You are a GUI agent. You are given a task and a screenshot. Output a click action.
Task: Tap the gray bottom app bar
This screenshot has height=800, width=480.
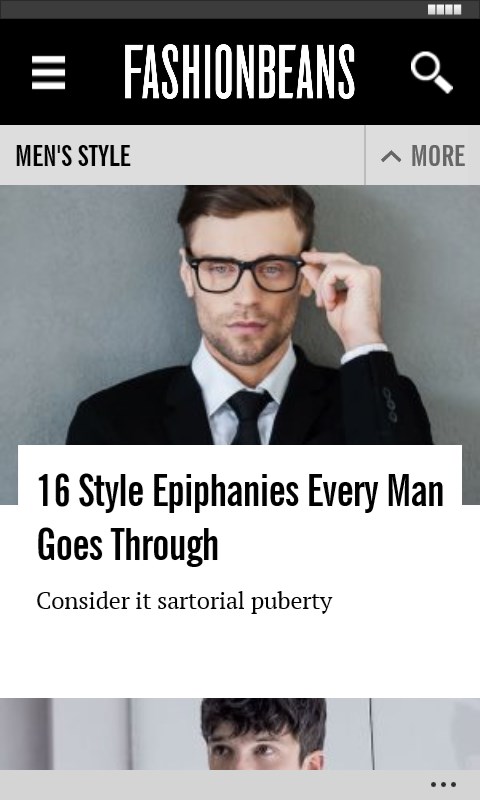tap(240, 785)
